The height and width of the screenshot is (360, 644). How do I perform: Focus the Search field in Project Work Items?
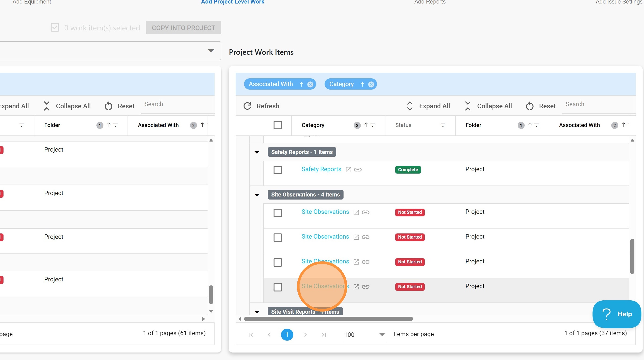click(x=599, y=104)
